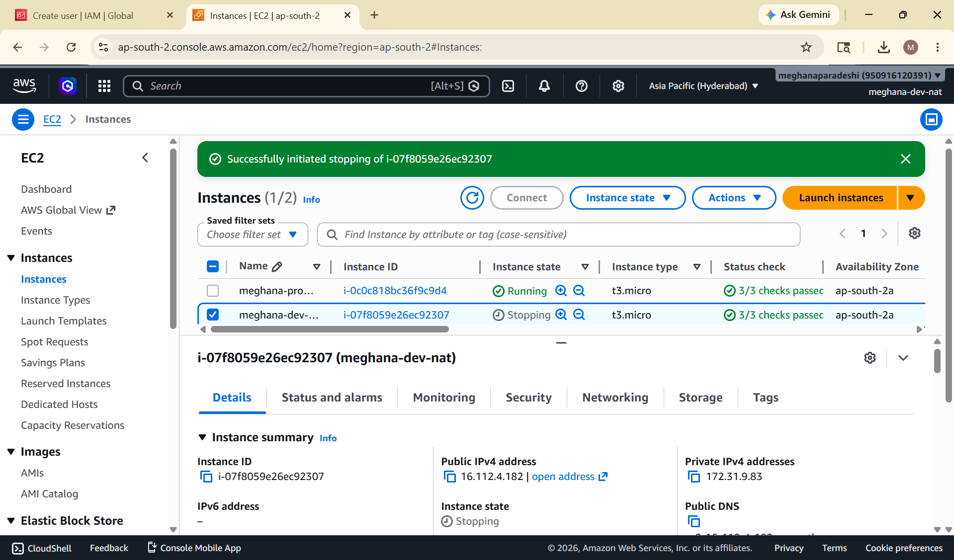Open the split panel icon beside breadcrumbs

coord(931,119)
